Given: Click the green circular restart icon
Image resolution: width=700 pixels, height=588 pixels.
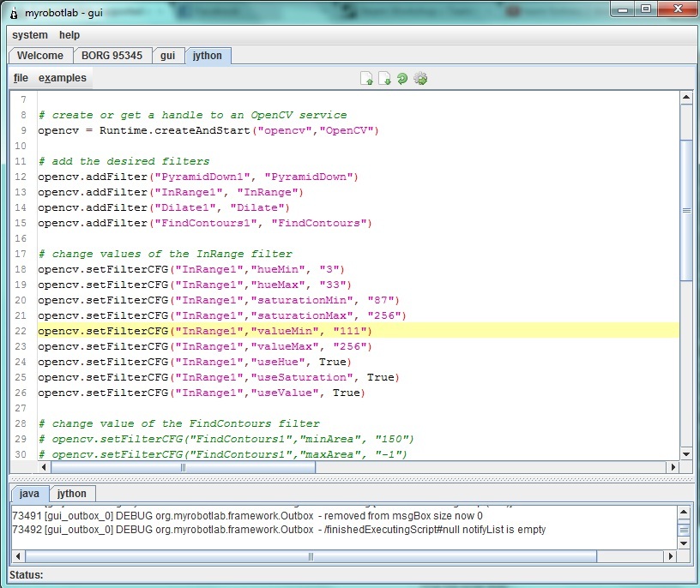Looking at the screenshot, I should pyautogui.click(x=402, y=79).
